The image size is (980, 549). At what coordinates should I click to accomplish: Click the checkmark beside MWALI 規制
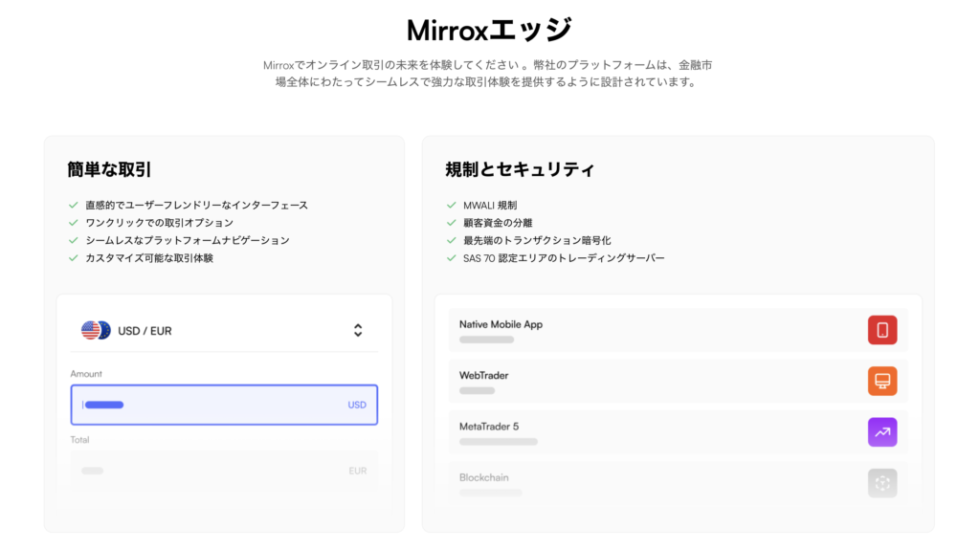point(452,205)
